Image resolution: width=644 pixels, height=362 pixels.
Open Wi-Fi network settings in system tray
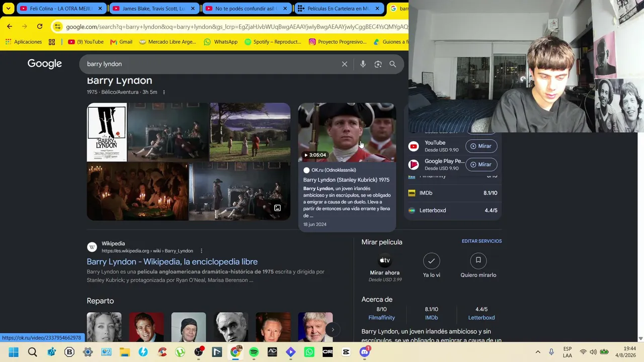tap(583, 352)
